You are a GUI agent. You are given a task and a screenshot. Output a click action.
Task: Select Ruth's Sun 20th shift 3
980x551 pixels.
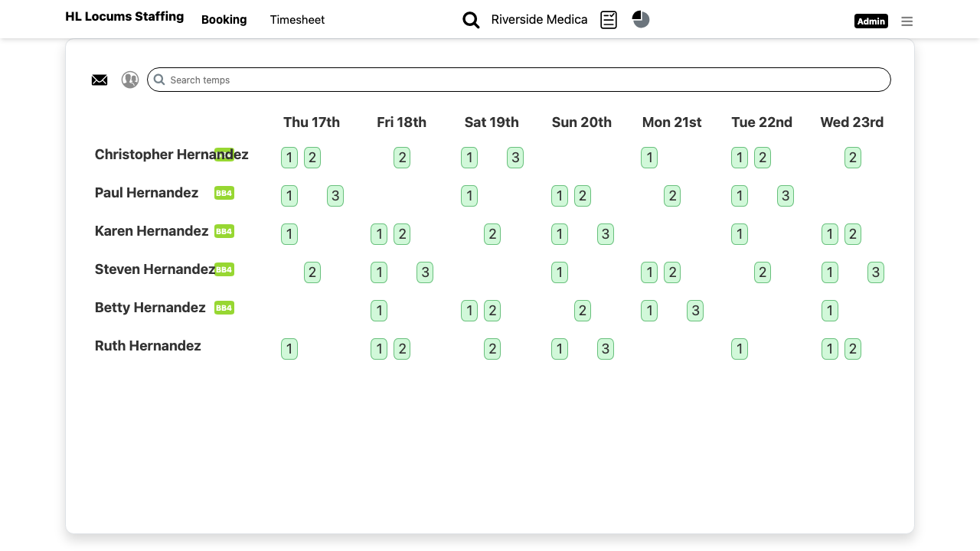click(606, 349)
